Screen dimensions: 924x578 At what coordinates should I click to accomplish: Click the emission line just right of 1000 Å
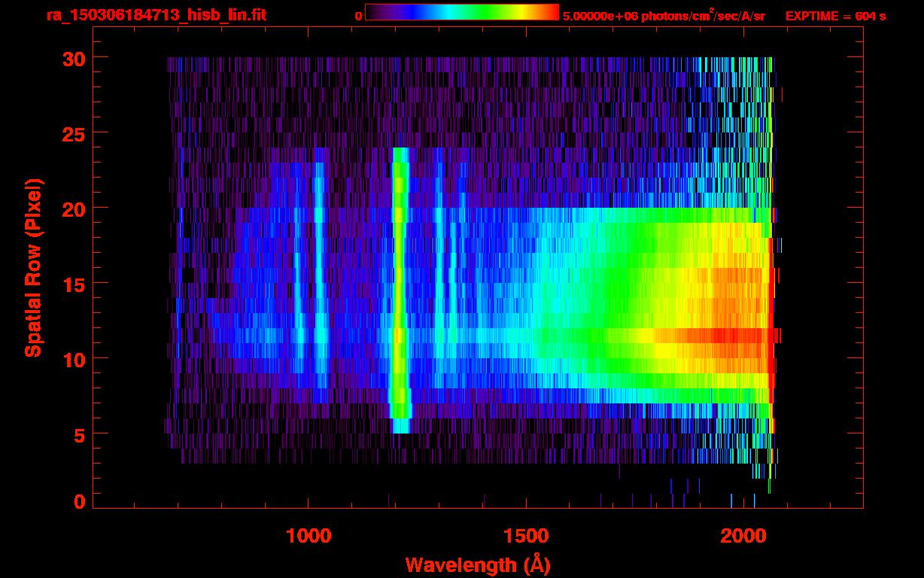point(320,275)
